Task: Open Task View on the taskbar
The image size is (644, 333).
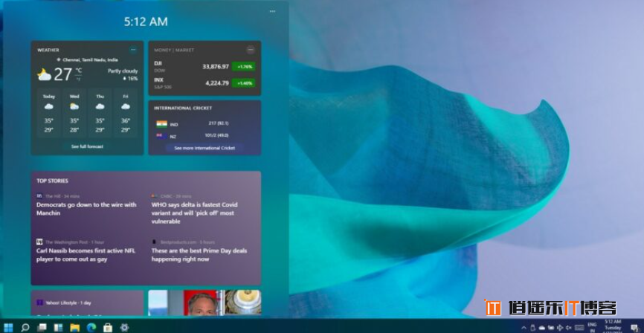Action: [x=42, y=327]
